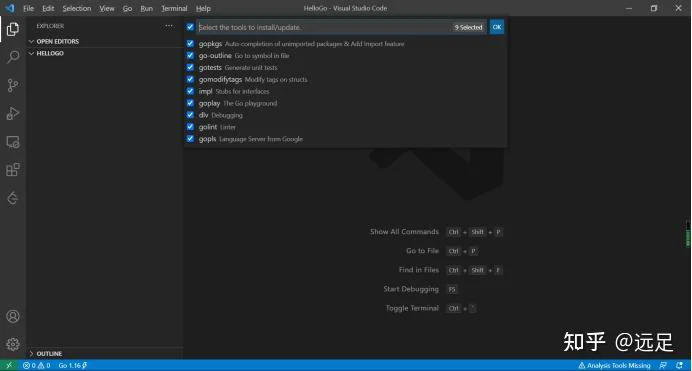Open the File menu
The image size is (692, 371).
click(28, 8)
